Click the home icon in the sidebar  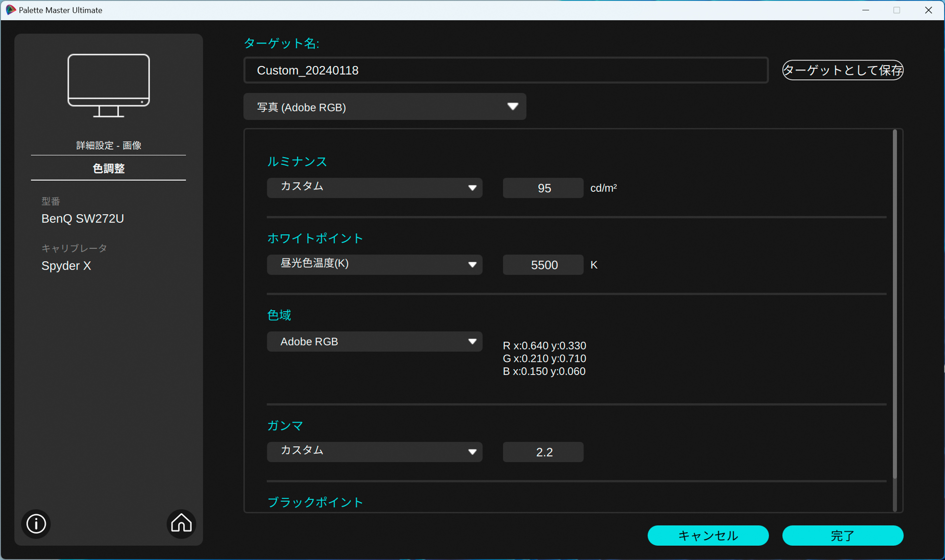pos(181,524)
